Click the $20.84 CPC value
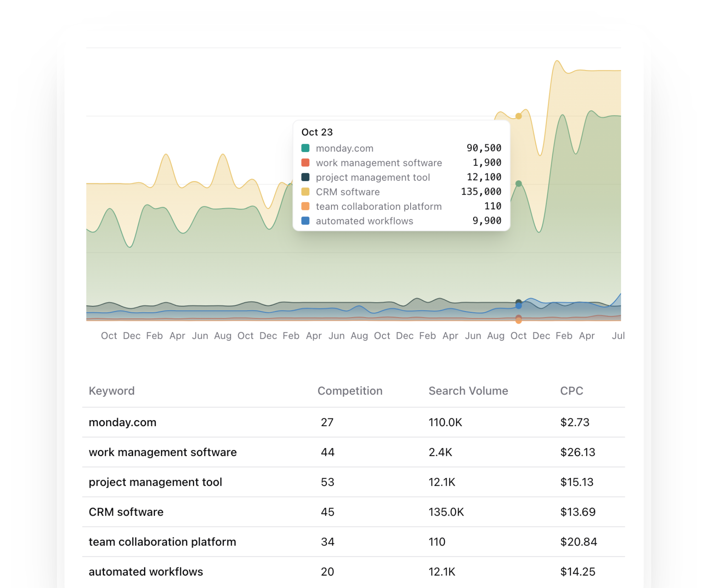 point(578,542)
